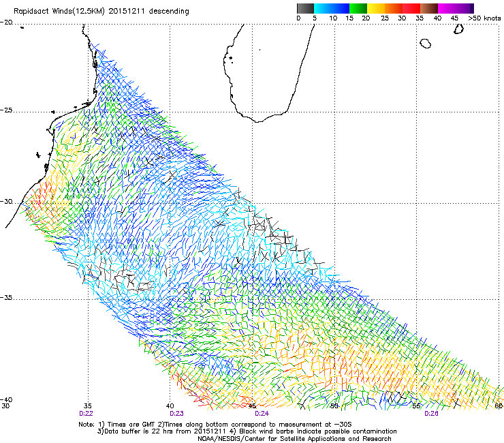Click the Réunion island outline east of Madagascar

point(425,44)
